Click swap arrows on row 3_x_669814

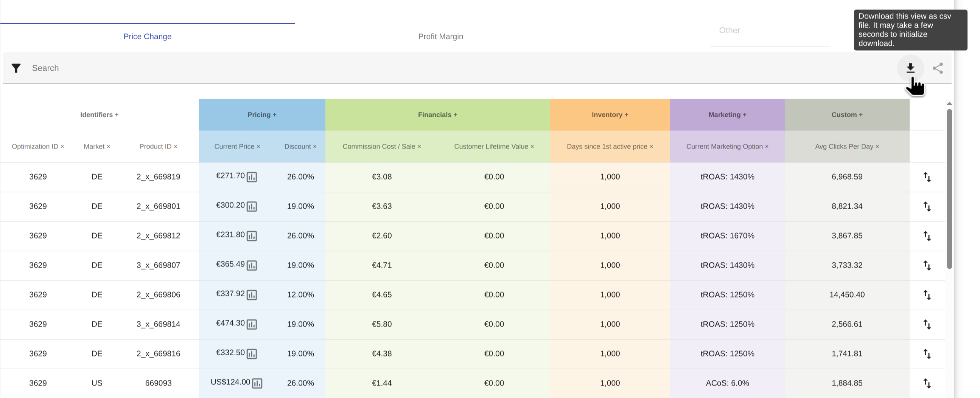[927, 324]
